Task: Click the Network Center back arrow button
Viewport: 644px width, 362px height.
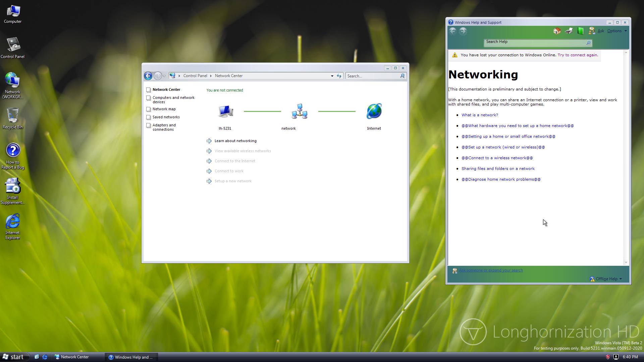Action: [x=148, y=76]
